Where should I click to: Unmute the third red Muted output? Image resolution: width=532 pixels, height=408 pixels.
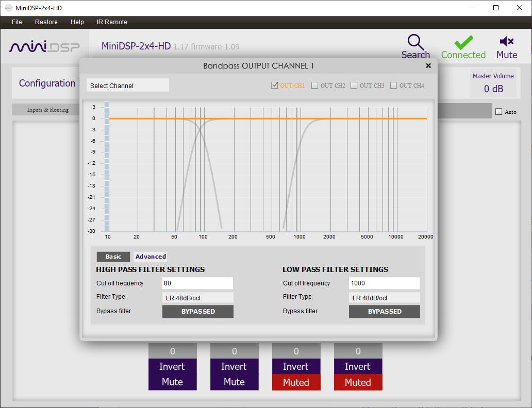pyautogui.click(x=296, y=382)
